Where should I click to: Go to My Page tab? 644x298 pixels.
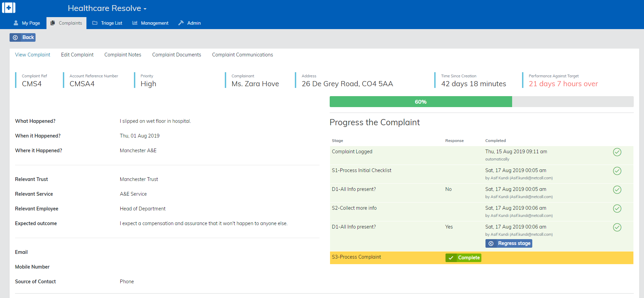click(x=27, y=23)
